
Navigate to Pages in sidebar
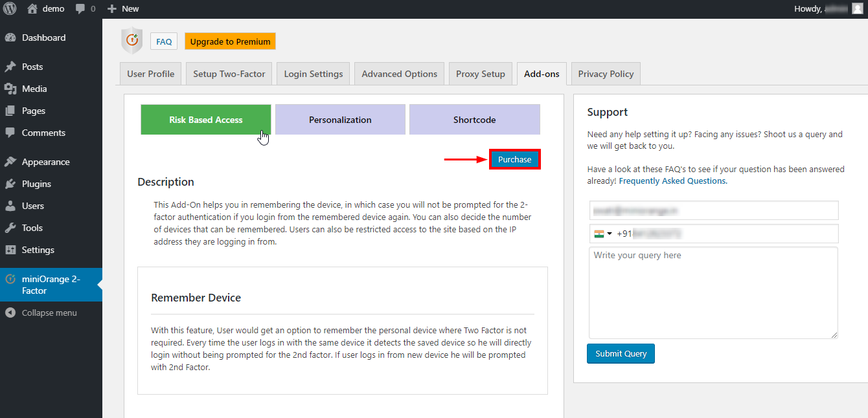(x=51, y=111)
